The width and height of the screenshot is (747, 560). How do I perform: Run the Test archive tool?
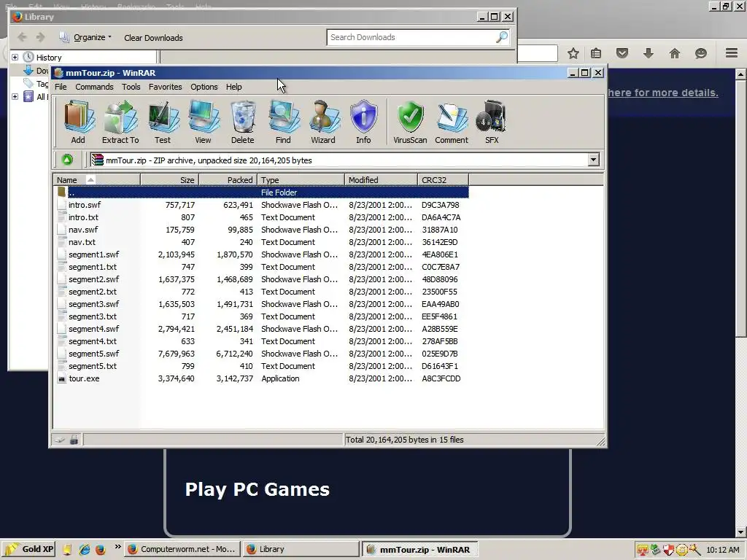(163, 122)
